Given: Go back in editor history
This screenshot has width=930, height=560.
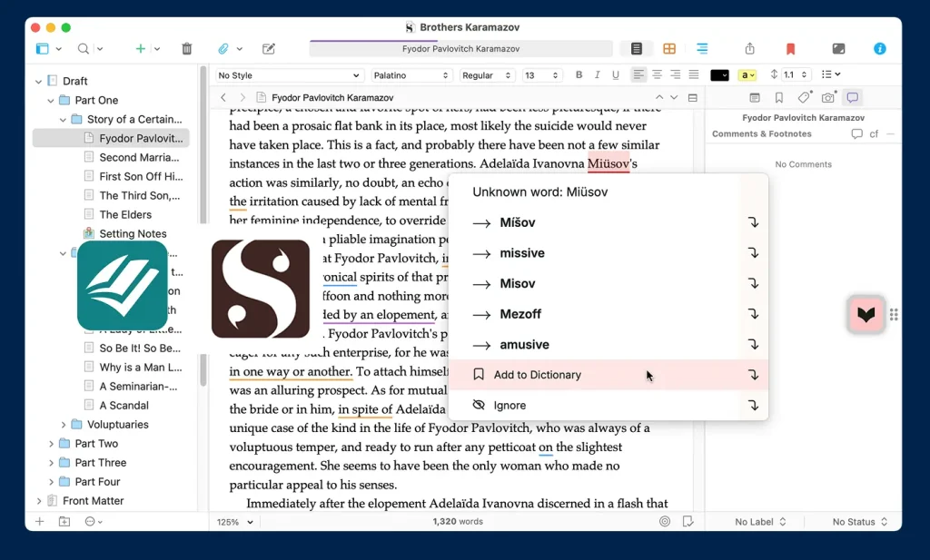Looking at the screenshot, I should (x=223, y=97).
